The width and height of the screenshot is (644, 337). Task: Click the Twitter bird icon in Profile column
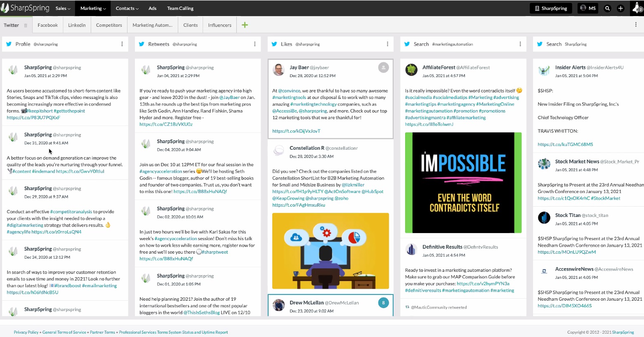tap(9, 44)
